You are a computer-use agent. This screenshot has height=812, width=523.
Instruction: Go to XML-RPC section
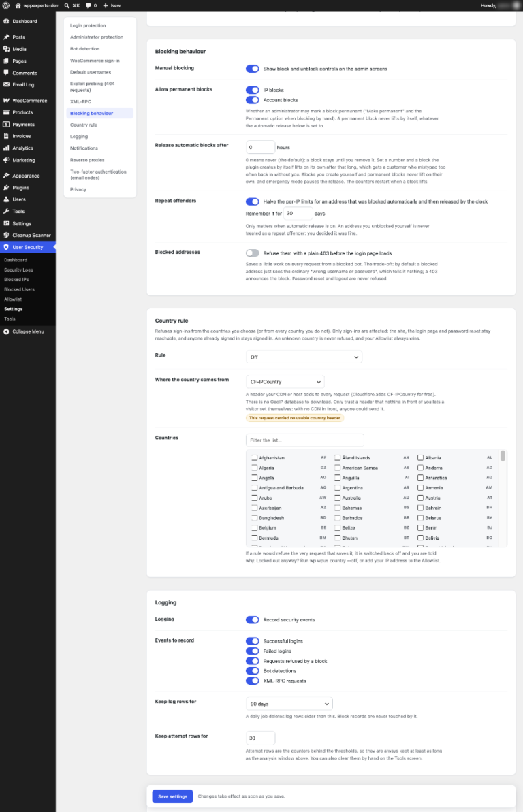pos(80,101)
